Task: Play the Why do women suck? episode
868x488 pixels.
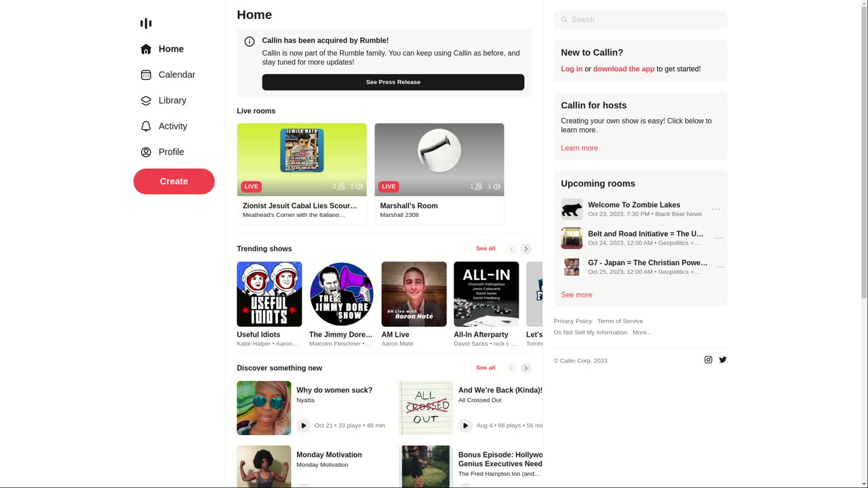Action: [x=303, y=426]
